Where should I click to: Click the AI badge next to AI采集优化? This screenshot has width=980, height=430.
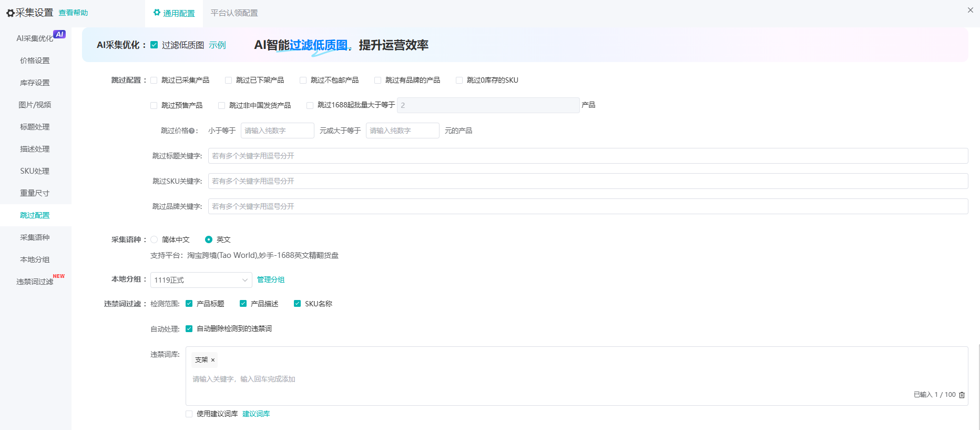(x=59, y=34)
